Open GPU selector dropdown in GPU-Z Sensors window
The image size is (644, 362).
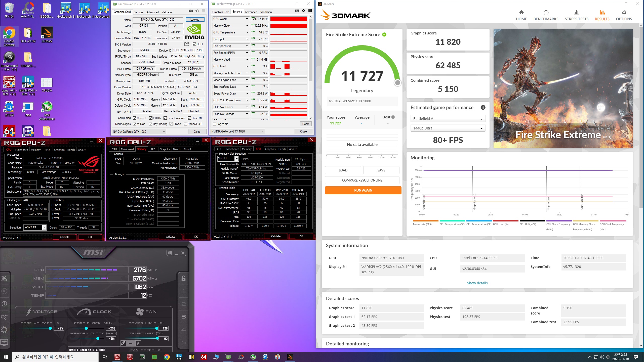[237, 131]
